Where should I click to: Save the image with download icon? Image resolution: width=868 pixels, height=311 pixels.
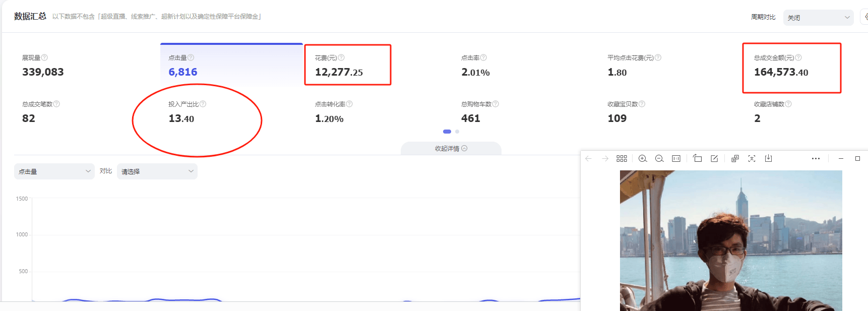(768, 159)
